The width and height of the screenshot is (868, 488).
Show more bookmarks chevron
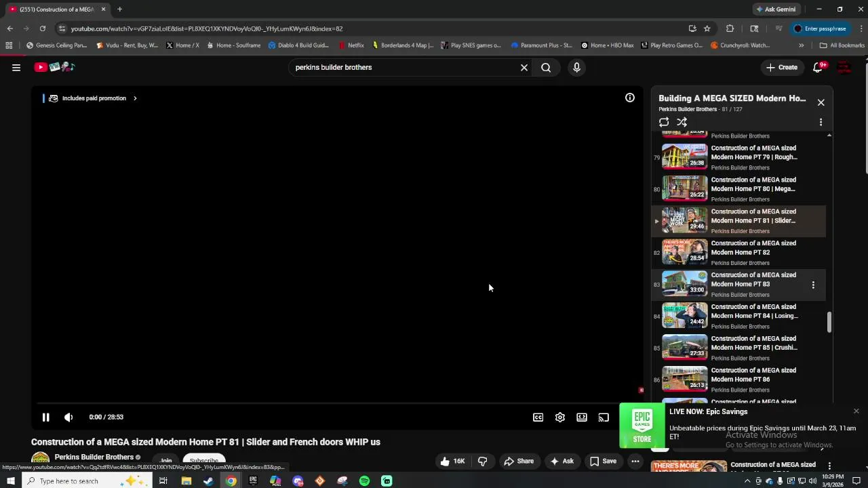pyautogui.click(x=801, y=45)
